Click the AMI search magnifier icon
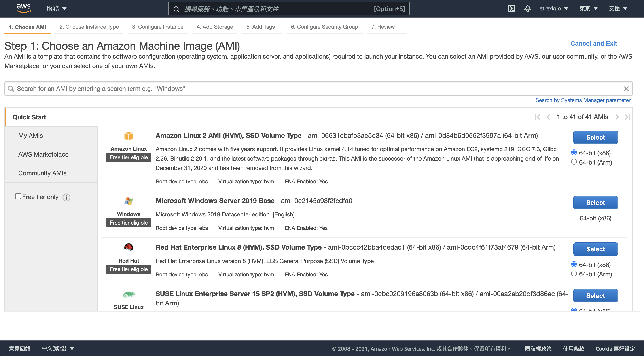The image size is (644, 356). 11,89
